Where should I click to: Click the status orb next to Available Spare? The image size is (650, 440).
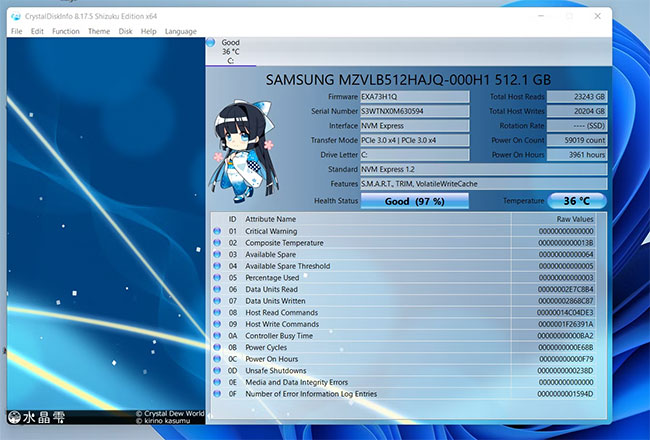218,255
